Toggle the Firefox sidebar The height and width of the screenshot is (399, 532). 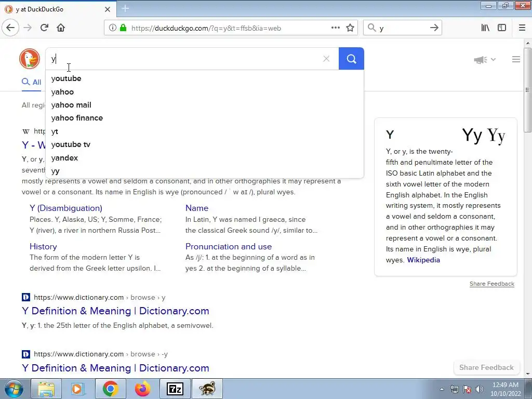coord(502,28)
